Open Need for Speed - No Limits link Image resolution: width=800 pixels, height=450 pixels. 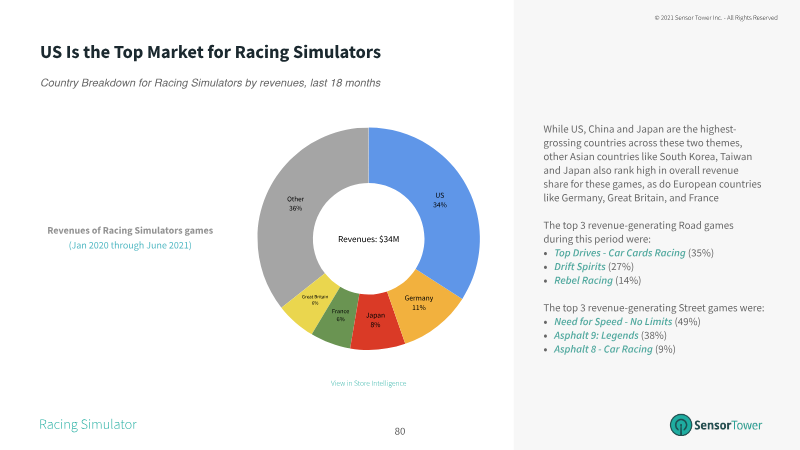pyautogui.click(x=613, y=322)
